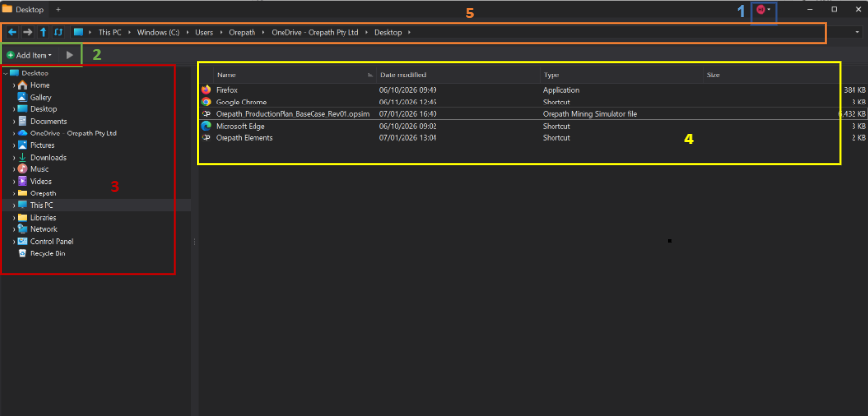
Task: Click the Downloads arrow icon in the tree
Action: coord(22,157)
